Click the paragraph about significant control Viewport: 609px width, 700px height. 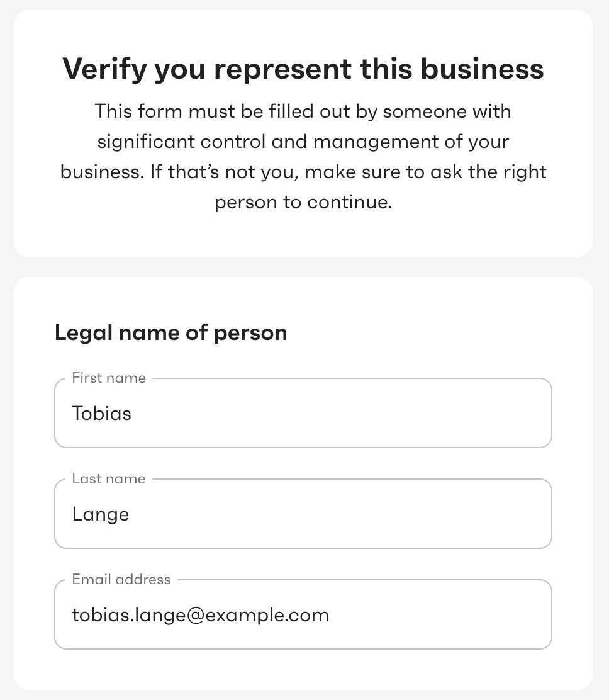pyautogui.click(x=303, y=157)
